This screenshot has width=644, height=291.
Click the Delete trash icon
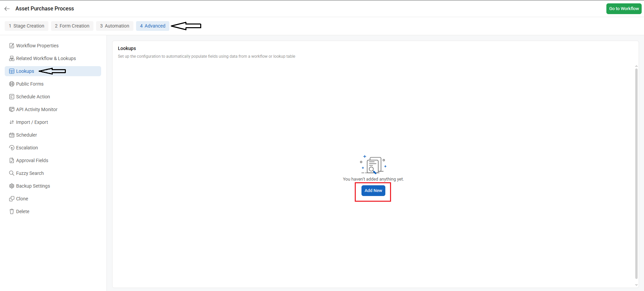[x=12, y=211]
